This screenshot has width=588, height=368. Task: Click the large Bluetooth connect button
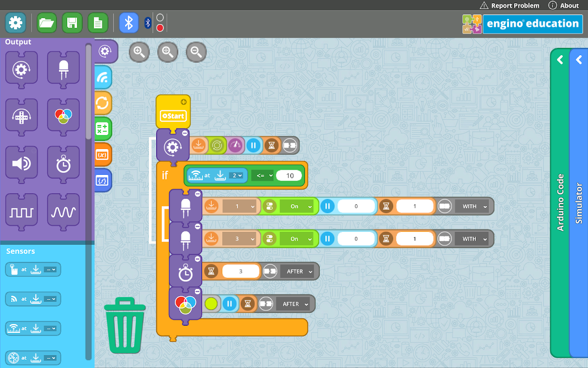[129, 23]
